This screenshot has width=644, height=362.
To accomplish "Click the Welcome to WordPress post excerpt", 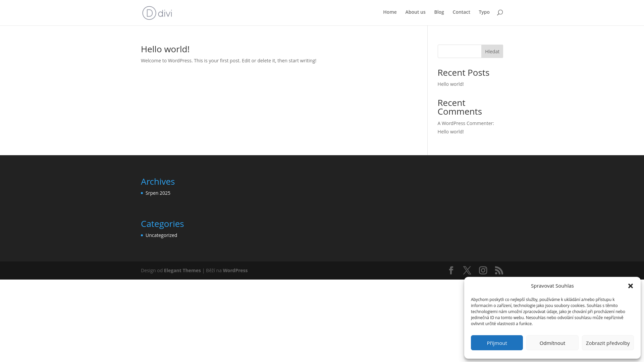I will click(228, 61).
